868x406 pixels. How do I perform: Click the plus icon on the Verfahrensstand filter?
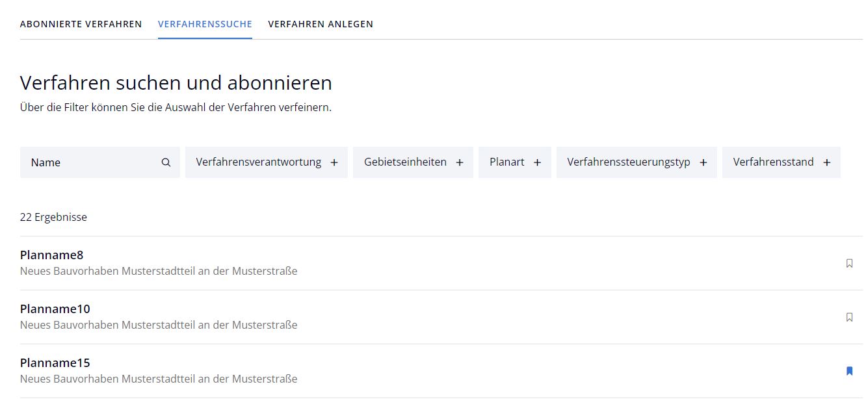click(x=826, y=162)
